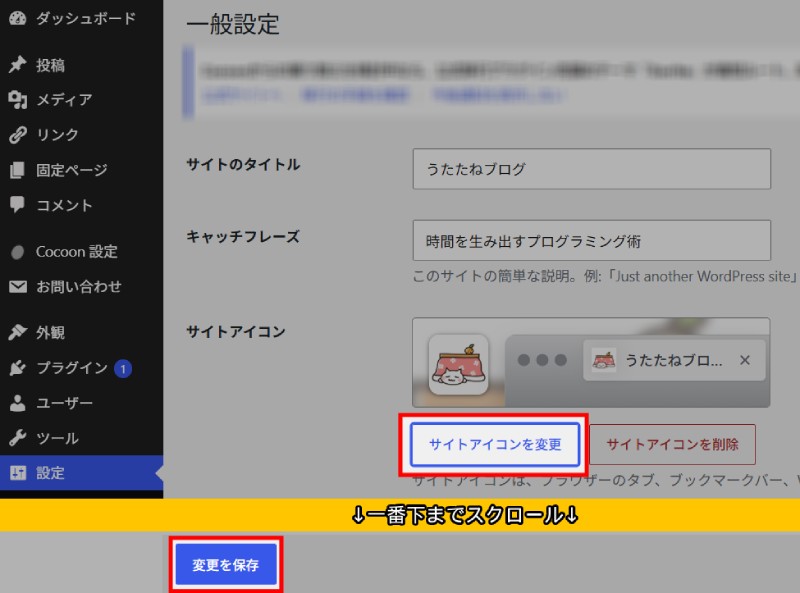Screen dimensions: 800x593
Task: Click the サイトのタイトル label
Action: (243, 164)
